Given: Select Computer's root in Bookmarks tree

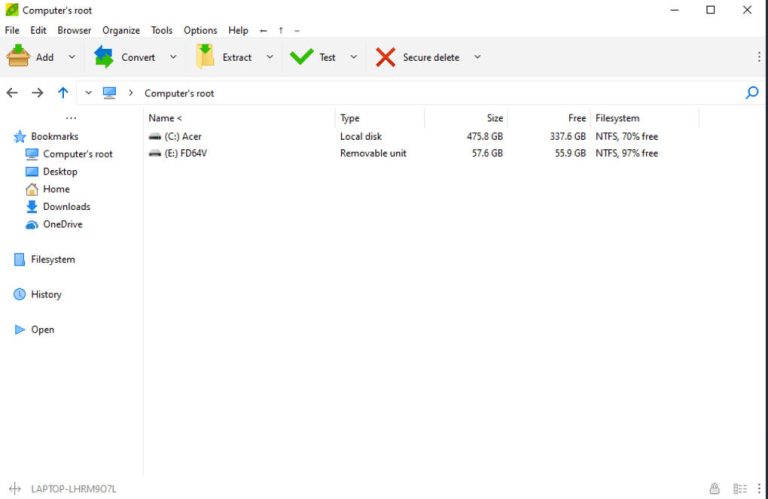Looking at the screenshot, I should (x=78, y=154).
